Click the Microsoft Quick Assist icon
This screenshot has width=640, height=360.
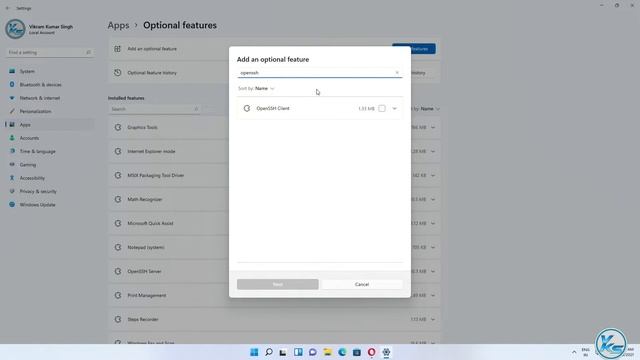point(118,224)
